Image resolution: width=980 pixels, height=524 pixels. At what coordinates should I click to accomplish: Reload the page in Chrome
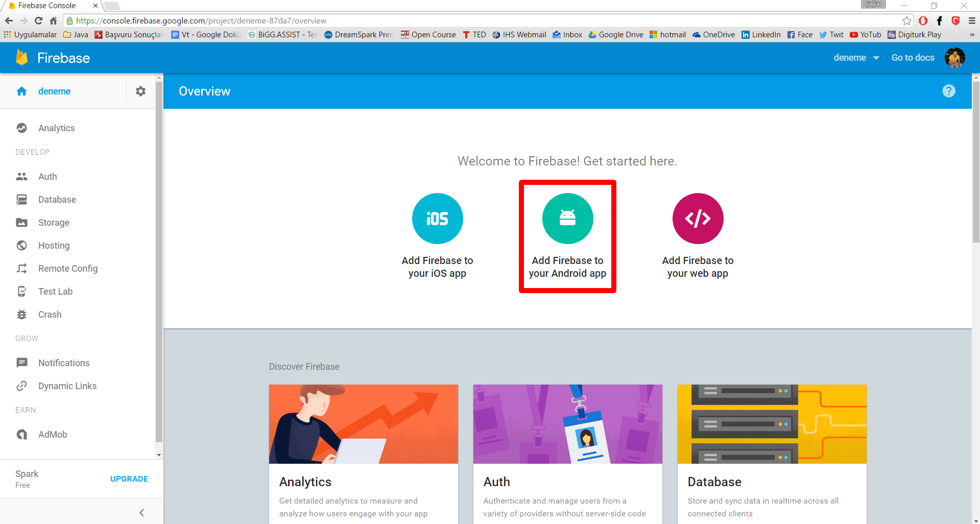[38, 20]
